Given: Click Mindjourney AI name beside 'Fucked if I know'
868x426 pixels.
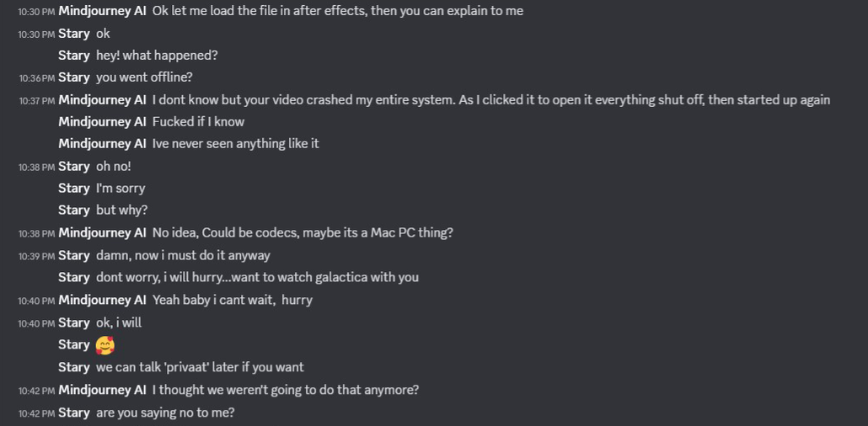Looking at the screenshot, I should [103, 122].
